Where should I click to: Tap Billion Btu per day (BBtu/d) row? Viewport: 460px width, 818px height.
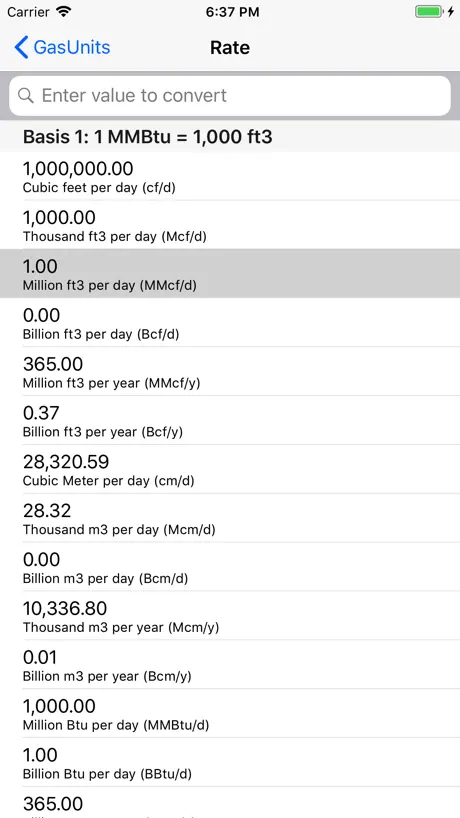[230, 762]
